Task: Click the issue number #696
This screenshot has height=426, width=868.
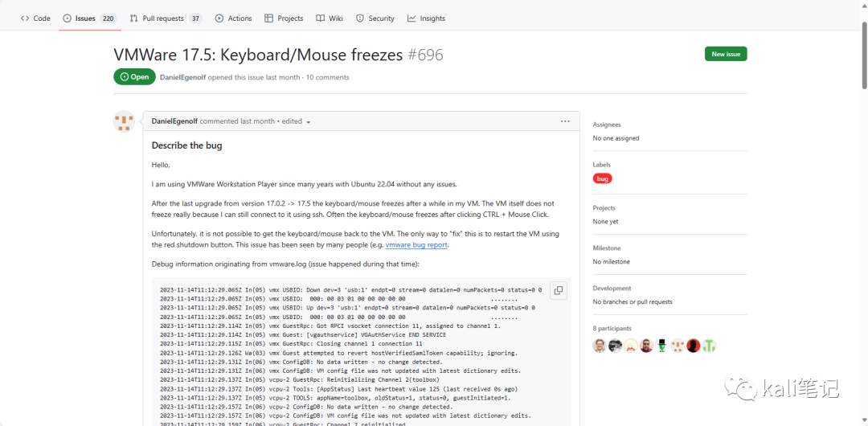Action: click(x=425, y=55)
